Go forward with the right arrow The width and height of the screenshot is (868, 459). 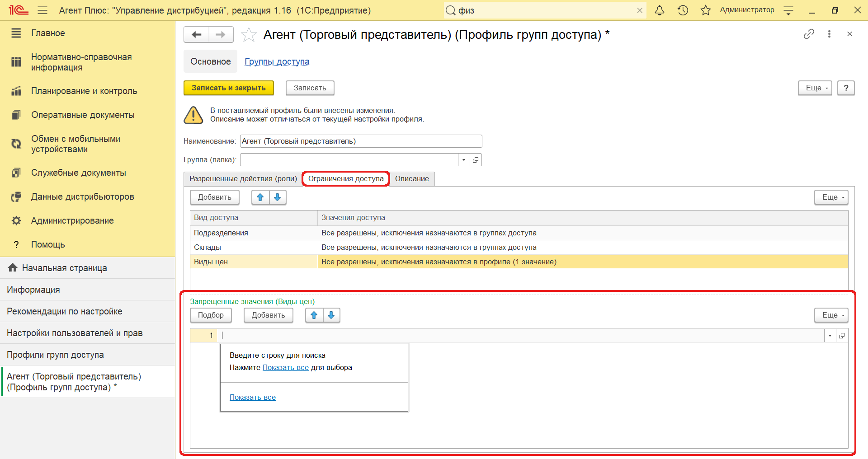221,34
